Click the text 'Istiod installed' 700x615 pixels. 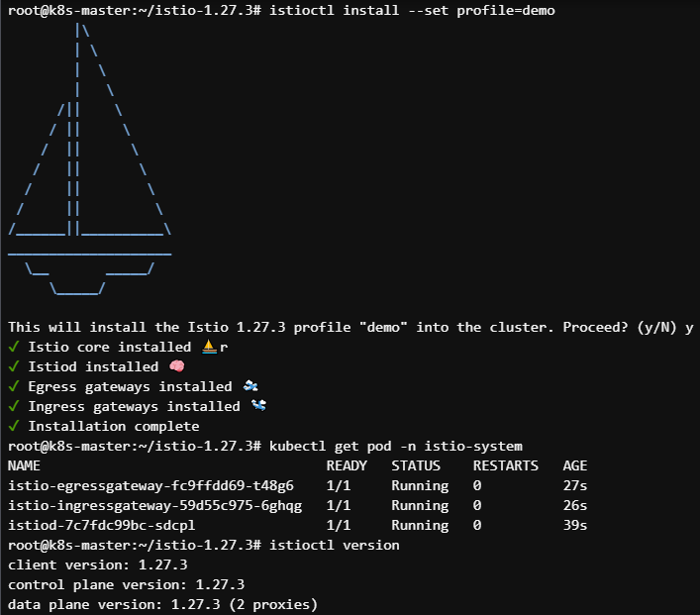[x=93, y=366]
